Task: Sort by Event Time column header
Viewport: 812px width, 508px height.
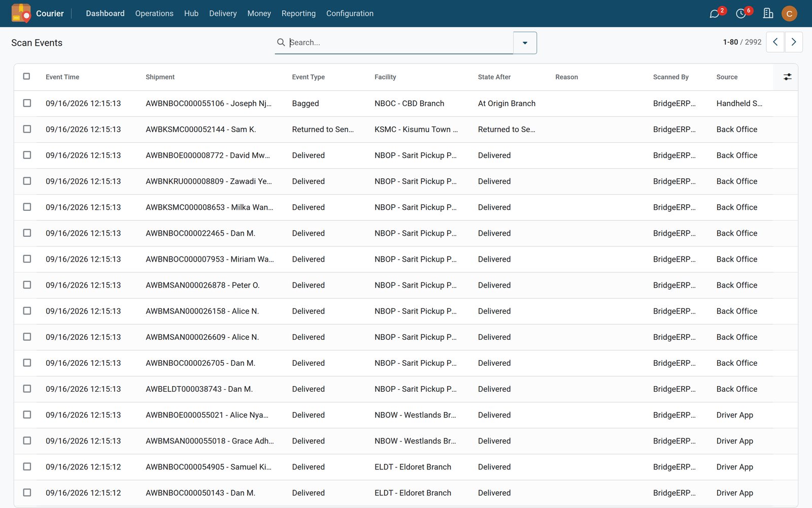Action: pyautogui.click(x=62, y=77)
